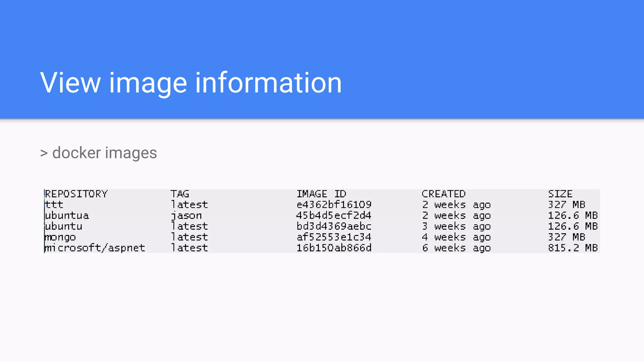Click the 'mongo' repository name

60,237
